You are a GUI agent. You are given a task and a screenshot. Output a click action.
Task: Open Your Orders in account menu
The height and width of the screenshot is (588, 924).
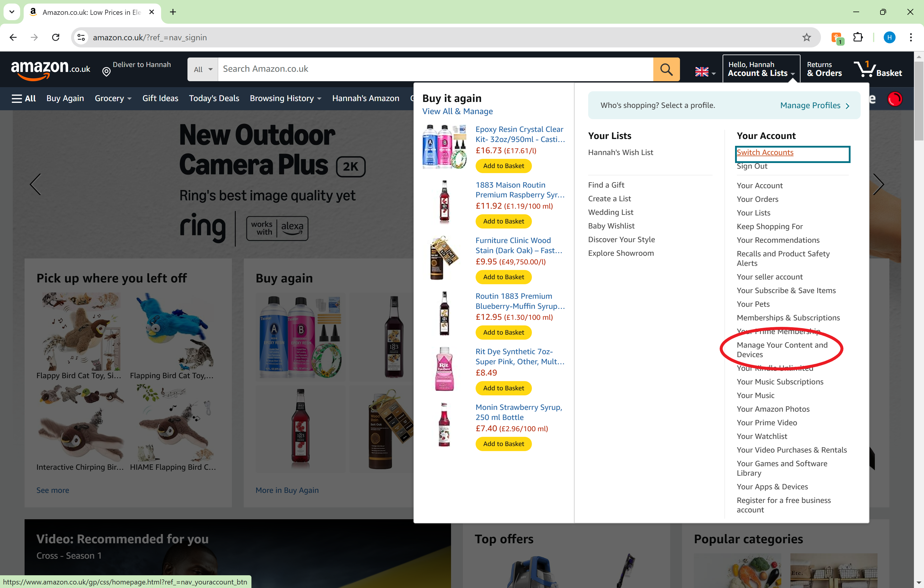[758, 199]
